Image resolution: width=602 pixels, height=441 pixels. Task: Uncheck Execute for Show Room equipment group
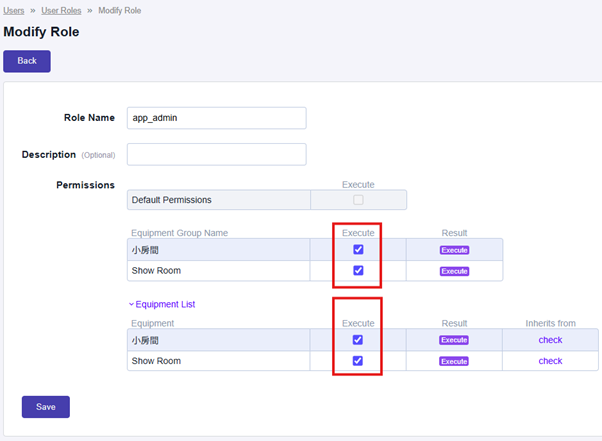tap(358, 271)
